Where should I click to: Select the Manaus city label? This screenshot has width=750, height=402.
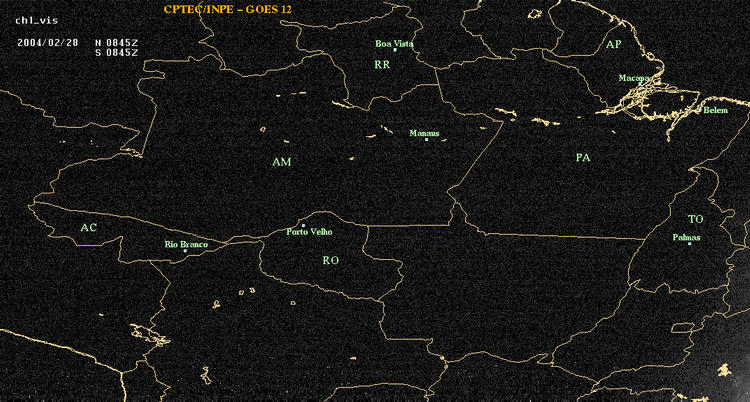[424, 134]
